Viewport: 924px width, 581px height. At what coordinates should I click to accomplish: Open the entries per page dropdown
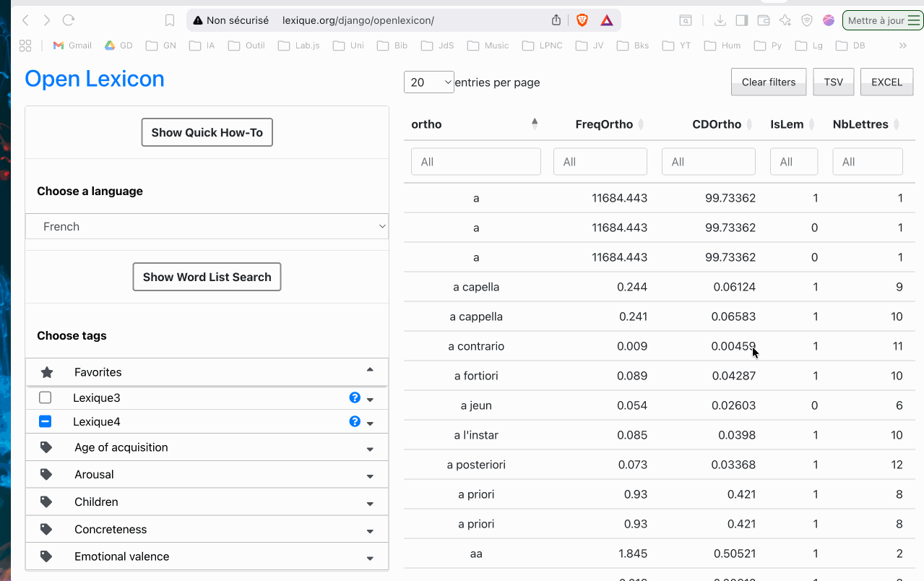tap(429, 82)
